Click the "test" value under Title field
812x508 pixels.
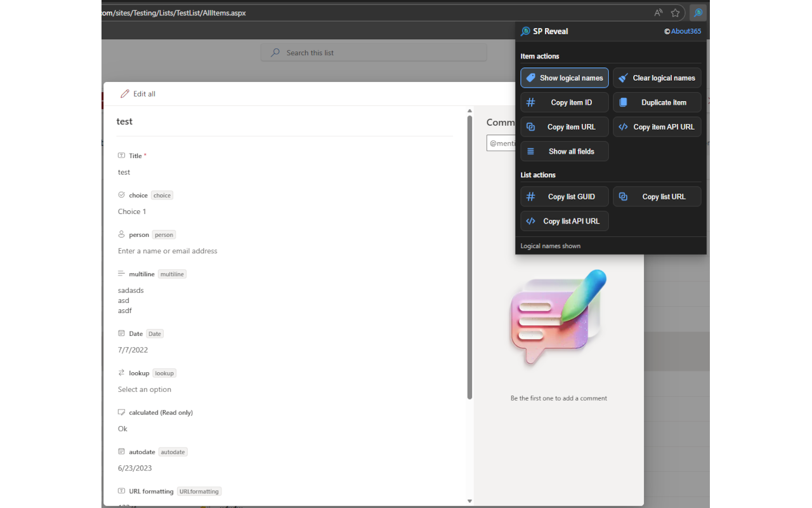[124, 172]
